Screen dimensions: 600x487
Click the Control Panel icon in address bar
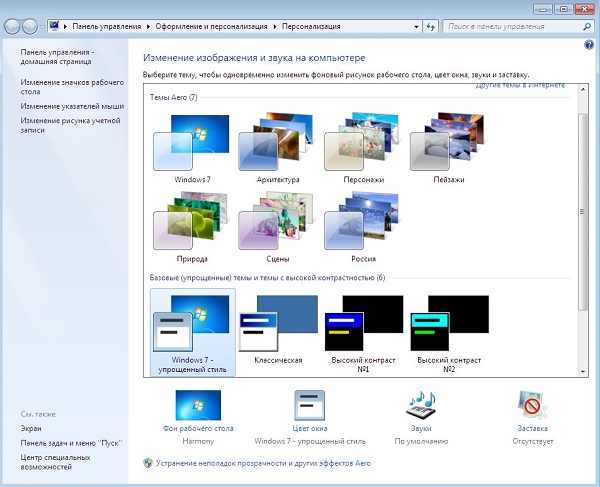pos(54,26)
